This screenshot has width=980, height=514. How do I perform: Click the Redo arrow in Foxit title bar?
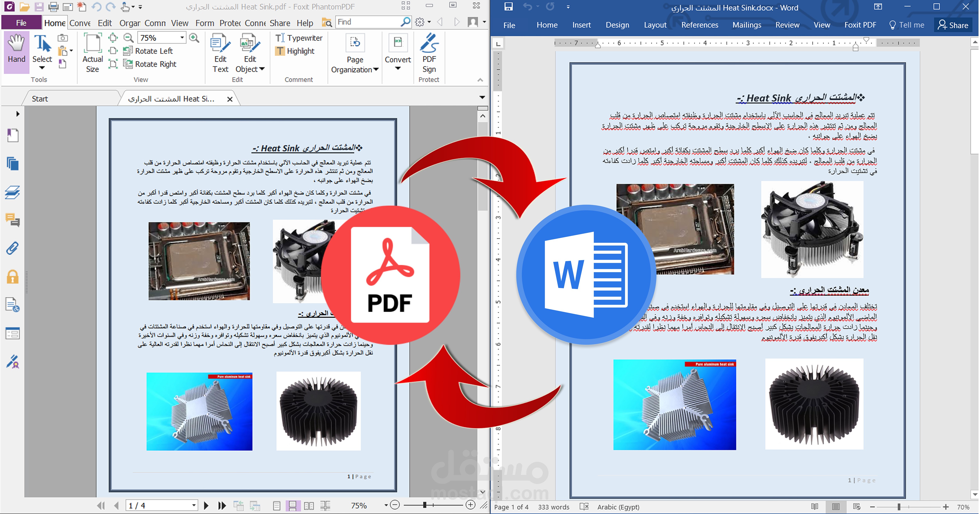pos(111,6)
